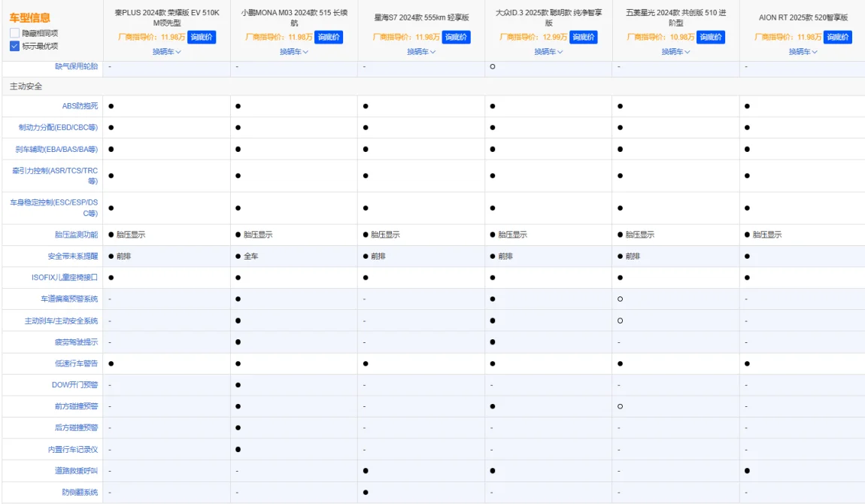Open 换辆车 dropdown under 五菱星光
Image resolution: width=865 pixels, height=504 pixels.
[675, 52]
